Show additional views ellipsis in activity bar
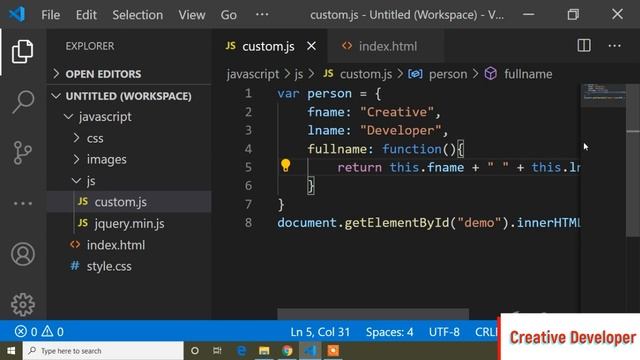This screenshot has height=360, width=640. (x=22, y=203)
